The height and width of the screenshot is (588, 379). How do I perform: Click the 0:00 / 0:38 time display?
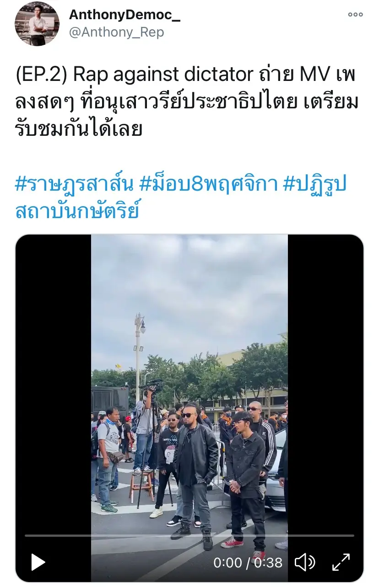[248, 562]
